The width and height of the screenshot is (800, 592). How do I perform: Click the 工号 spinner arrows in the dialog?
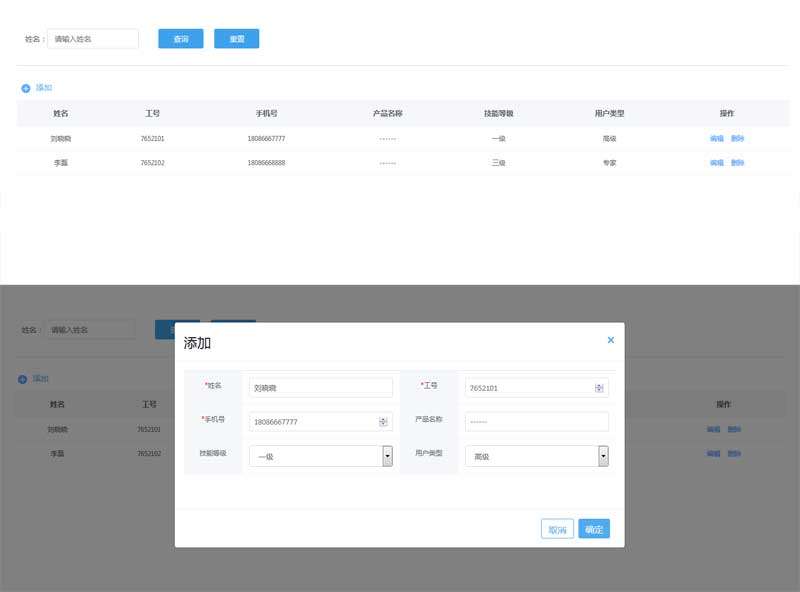pyautogui.click(x=599, y=388)
